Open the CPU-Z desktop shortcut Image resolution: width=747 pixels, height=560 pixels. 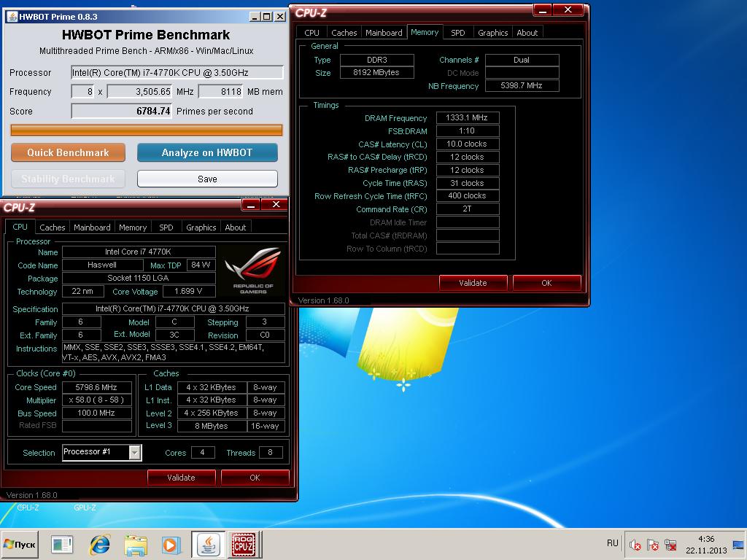[x=28, y=507]
